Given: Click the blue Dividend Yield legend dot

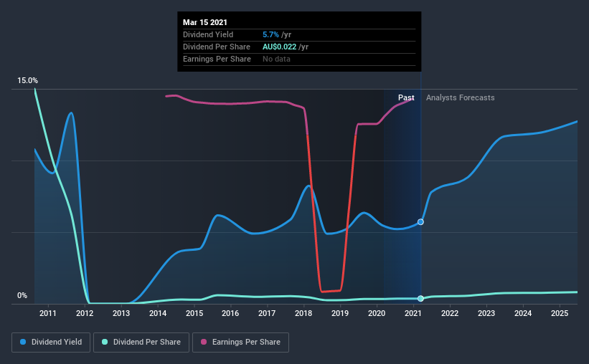Looking at the screenshot, I should click(x=23, y=342).
